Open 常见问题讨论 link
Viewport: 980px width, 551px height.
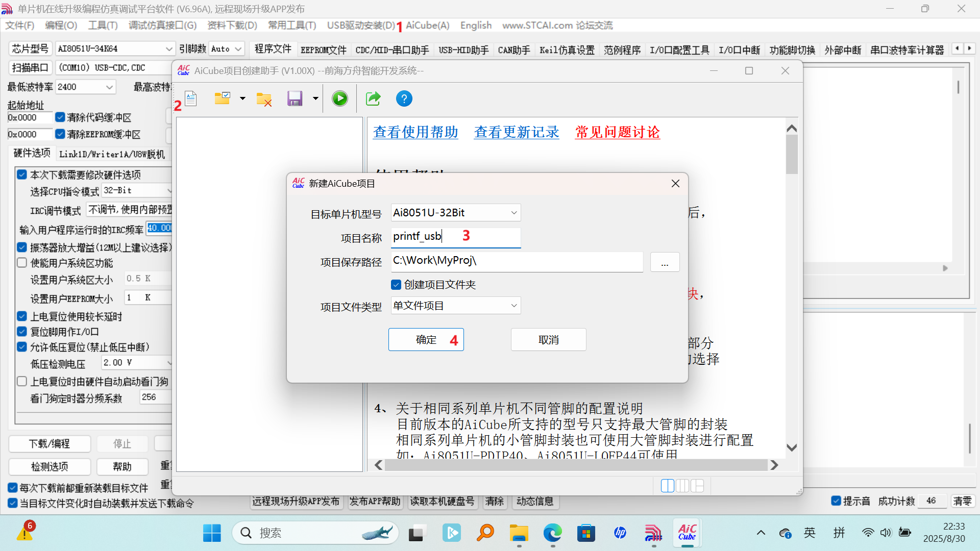point(618,132)
